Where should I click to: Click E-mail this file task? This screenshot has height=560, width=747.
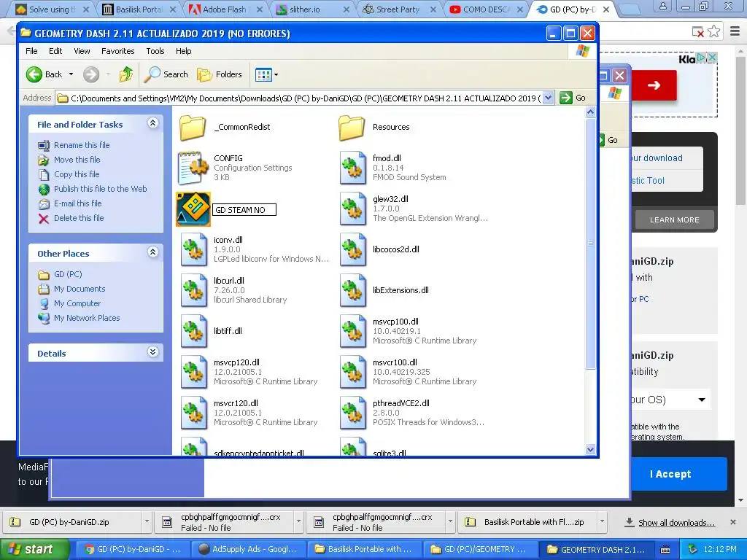pos(77,203)
